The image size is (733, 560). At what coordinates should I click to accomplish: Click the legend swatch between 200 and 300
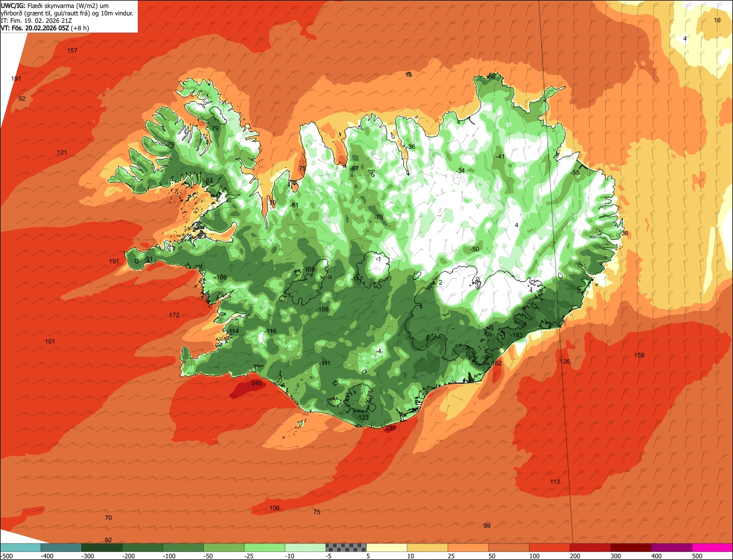pyautogui.click(x=590, y=547)
